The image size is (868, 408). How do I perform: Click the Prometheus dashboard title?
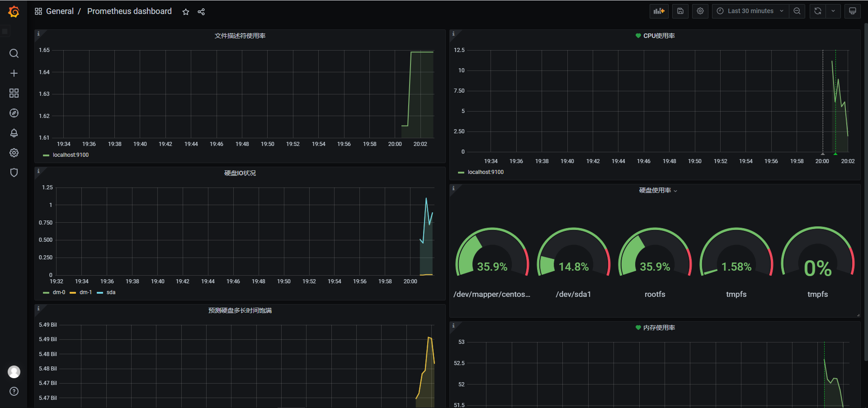tap(129, 11)
